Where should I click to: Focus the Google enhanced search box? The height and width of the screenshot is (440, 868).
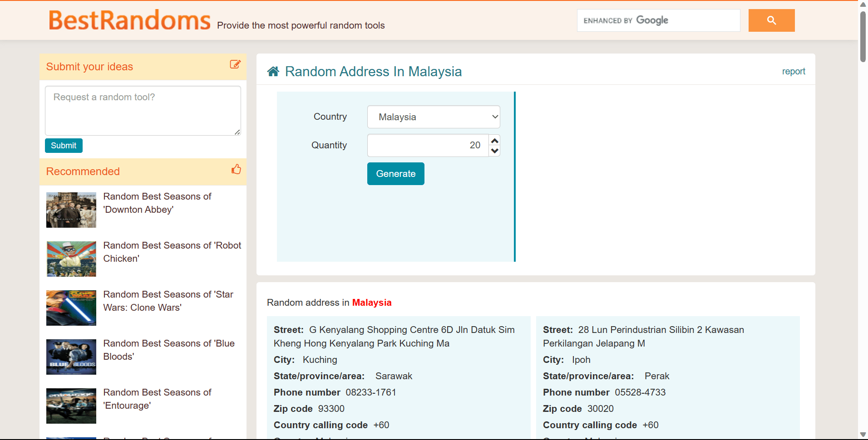(x=658, y=20)
